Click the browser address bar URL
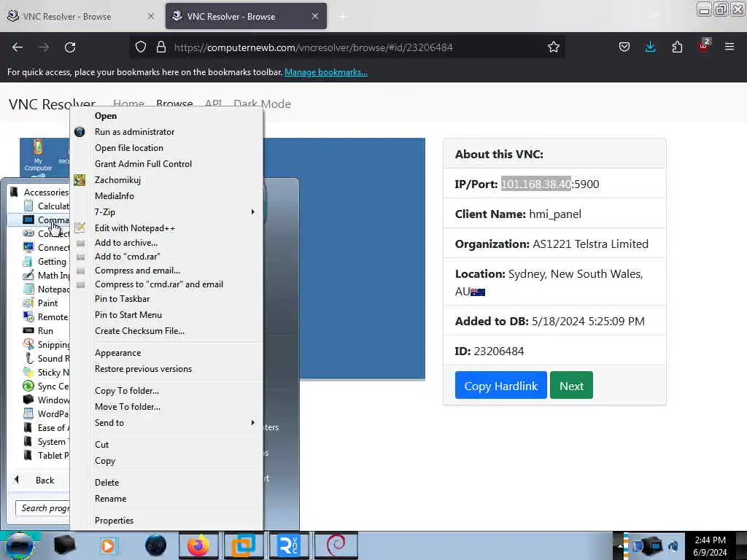Image resolution: width=747 pixels, height=560 pixels. (x=313, y=47)
